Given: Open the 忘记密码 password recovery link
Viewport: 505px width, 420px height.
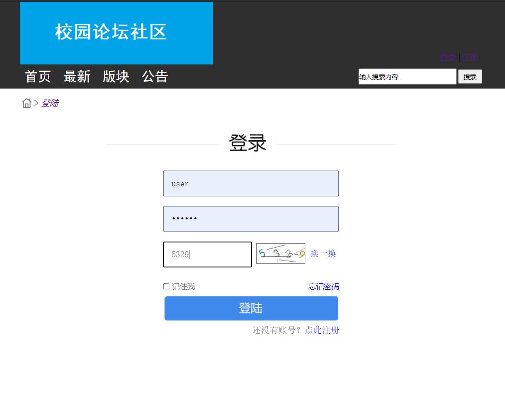Looking at the screenshot, I should [323, 286].
